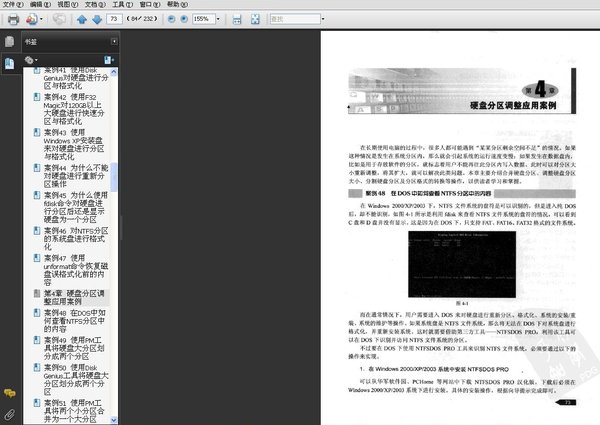Open the 文档(D) menu
The height and width of the screenshot is (425, 600).
pos(95,4)
